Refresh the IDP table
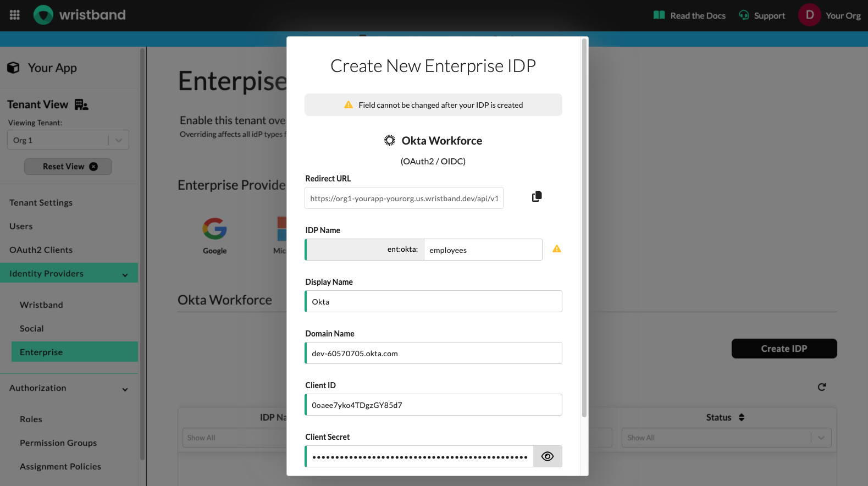 (822, 387)
